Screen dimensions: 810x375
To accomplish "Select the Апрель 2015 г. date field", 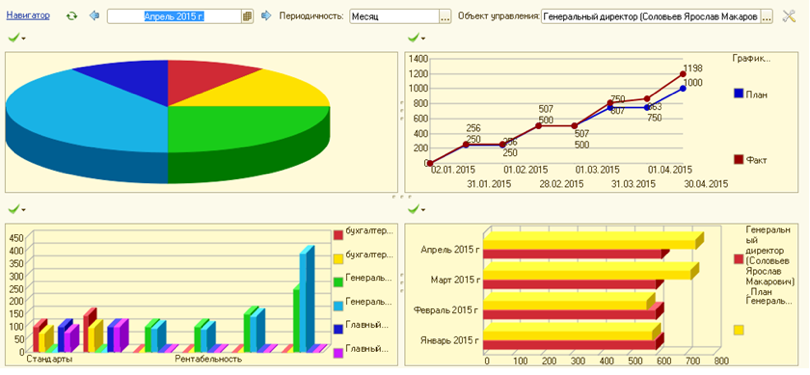I will 174,16.
